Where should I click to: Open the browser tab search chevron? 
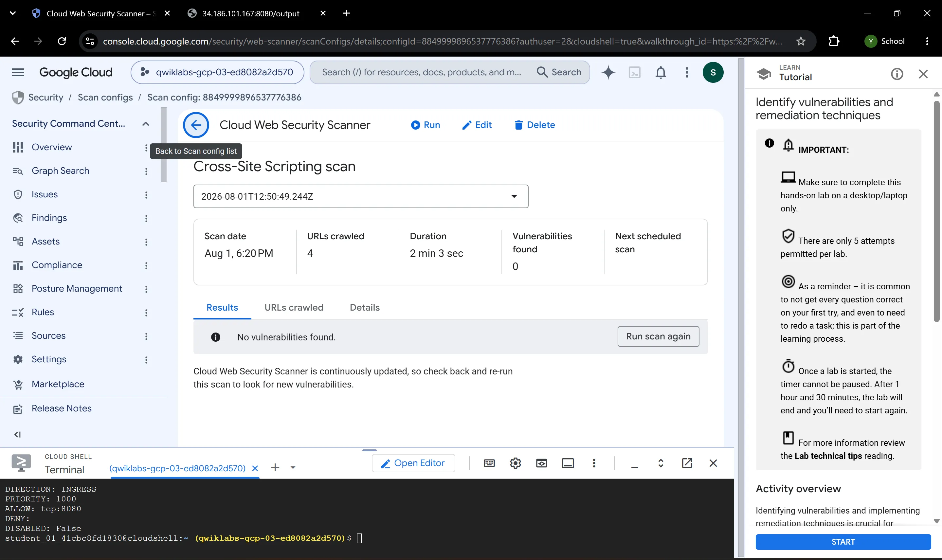[12, 13]
